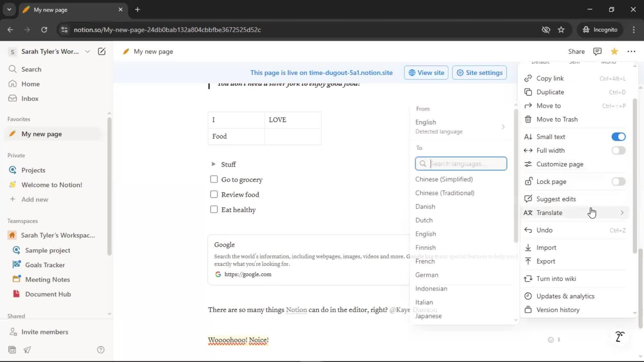Click the Turn into wiki icon

click(x=528, y=279)
